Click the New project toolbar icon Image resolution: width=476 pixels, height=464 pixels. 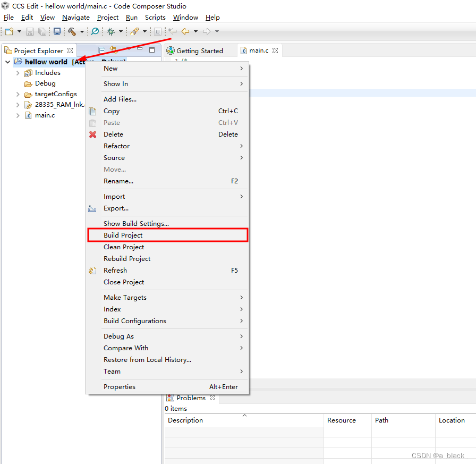click(10, 31)
